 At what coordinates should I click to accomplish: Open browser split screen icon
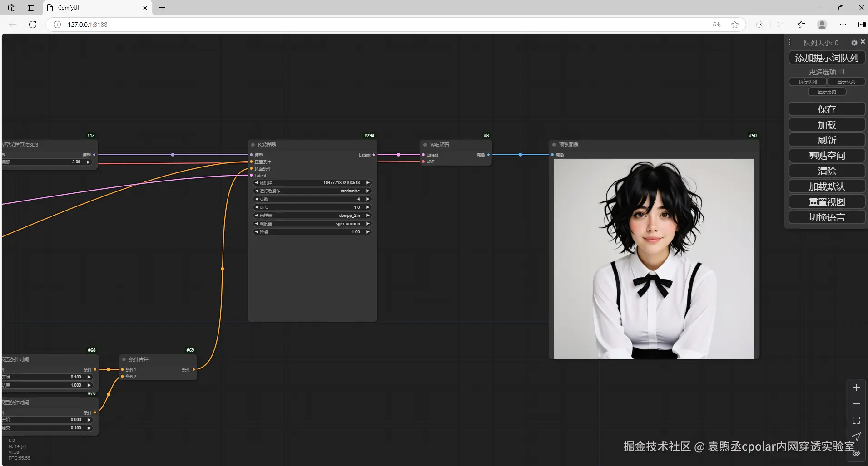[x=781, y=25]
